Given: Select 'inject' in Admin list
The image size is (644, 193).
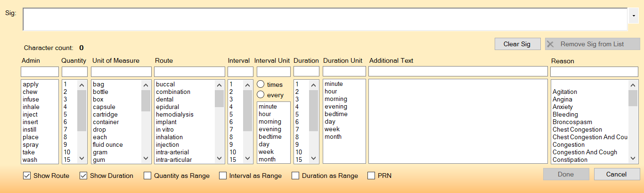Looking at the screenshot, I should click(x=30, y=115).
